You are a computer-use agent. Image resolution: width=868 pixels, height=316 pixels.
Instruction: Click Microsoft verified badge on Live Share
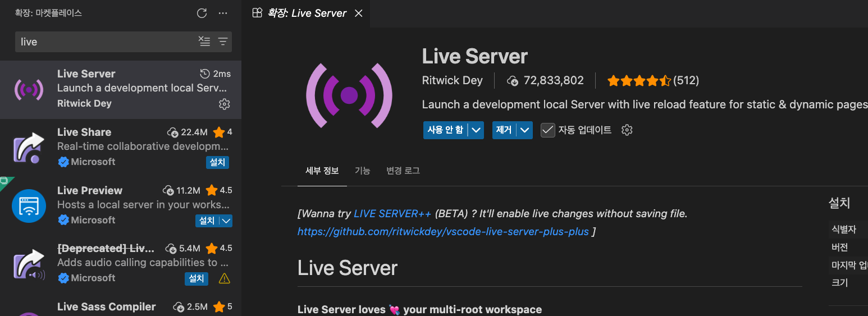[x=63, y=162]
